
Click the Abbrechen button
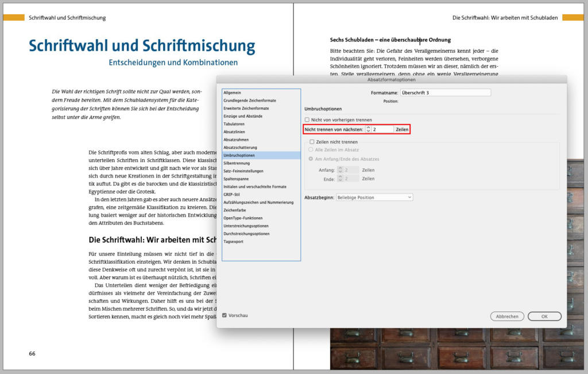click(507, 316)
